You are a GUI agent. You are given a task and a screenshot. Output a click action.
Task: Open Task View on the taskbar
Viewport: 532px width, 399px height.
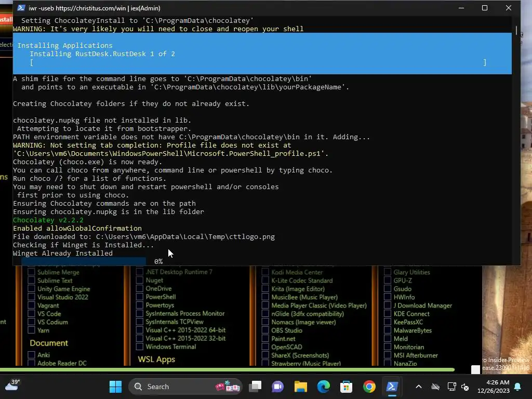[255, 387]
